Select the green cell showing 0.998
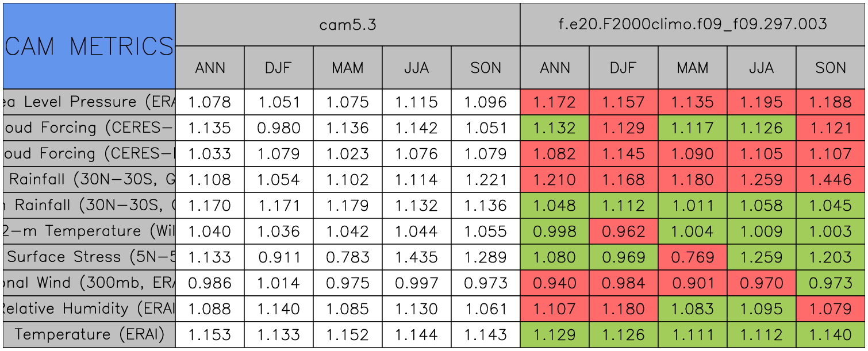This screenshot has width=868, height=351. click(x=555, y=232)
